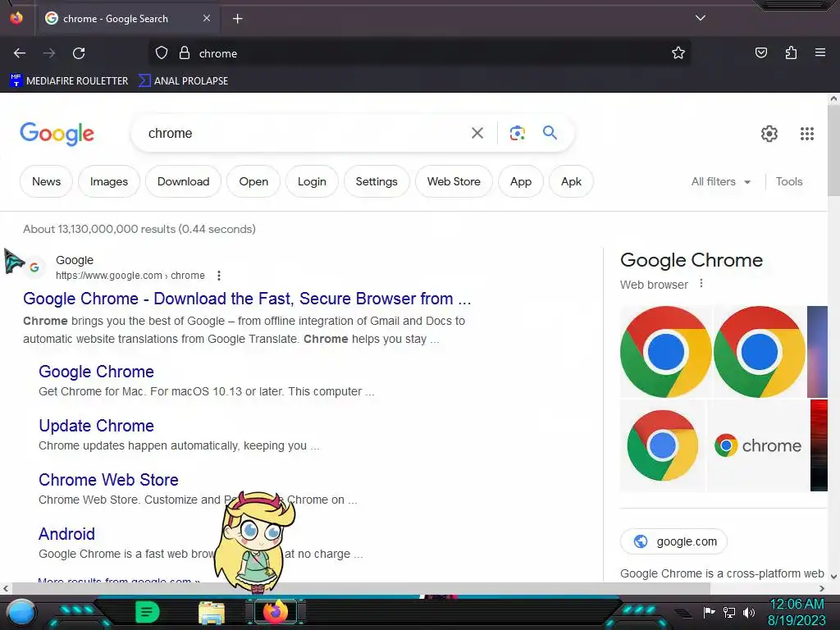This screenshot has width=840, height=630.
Task: View the first large Chrome logo image
Action: [x=666, y=351]
